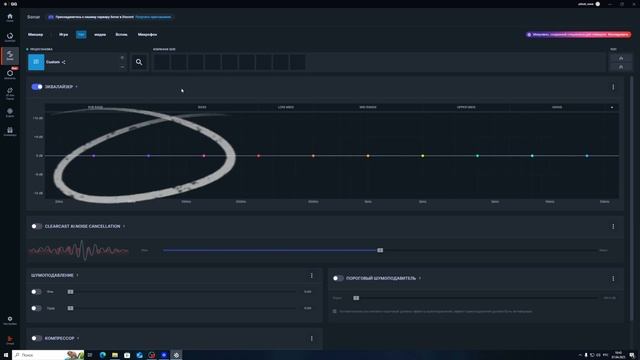
Task: Open the Шумоподавление section kebab menu
Action: pos(311,276)
